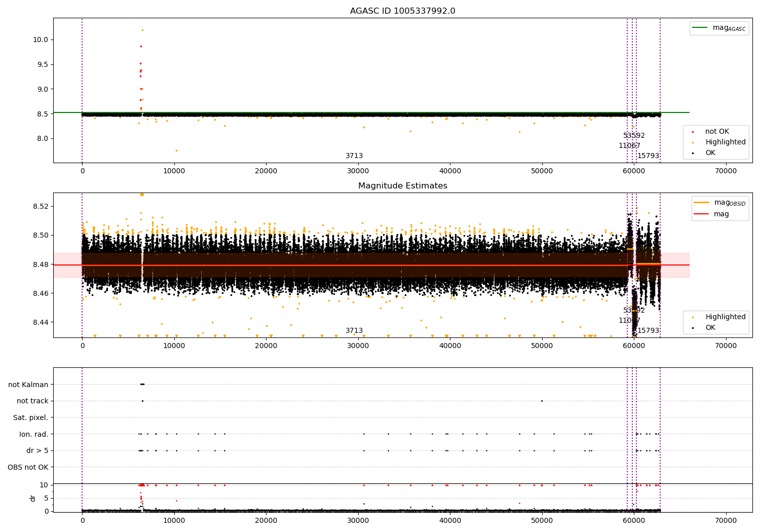
Task: Click the 70000 x-axis tick of top plot
Action: pos(726,171)
